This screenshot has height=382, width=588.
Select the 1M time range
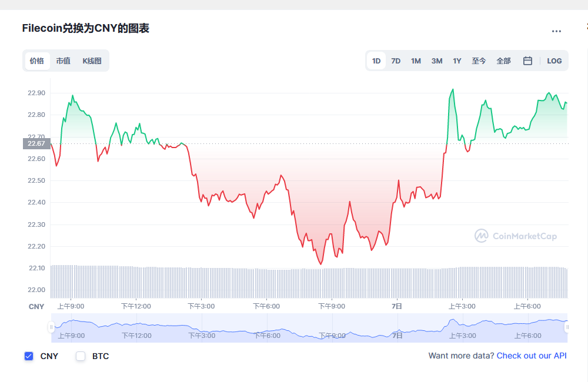click(x=416, y=61)
